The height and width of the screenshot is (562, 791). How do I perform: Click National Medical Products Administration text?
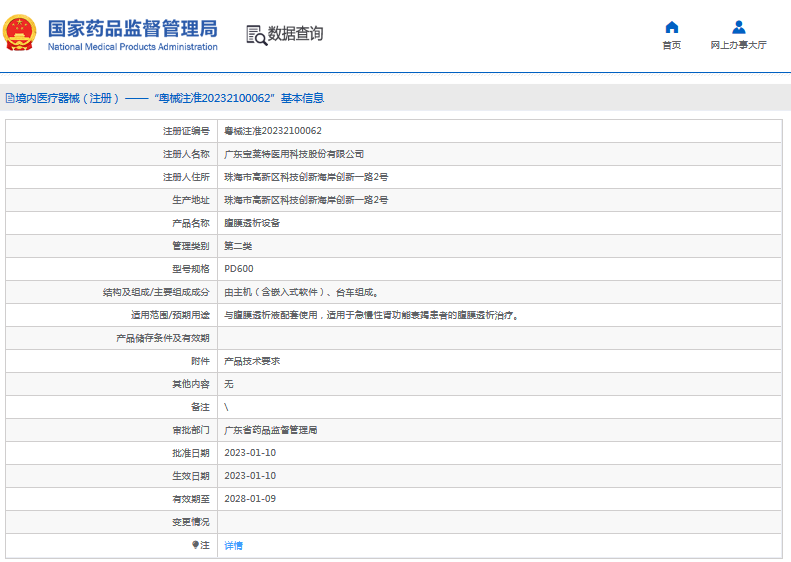pos(133,47)
